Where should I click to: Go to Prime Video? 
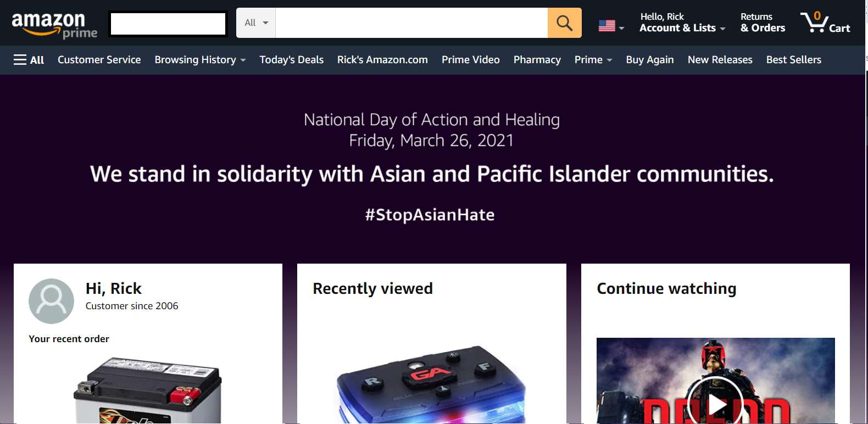pyautogui.click(x=471, y=60)
